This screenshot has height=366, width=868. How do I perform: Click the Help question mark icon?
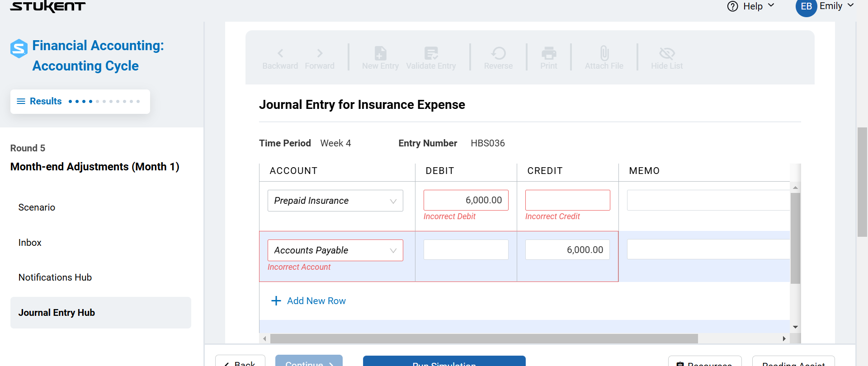click(x=732, y=6)
